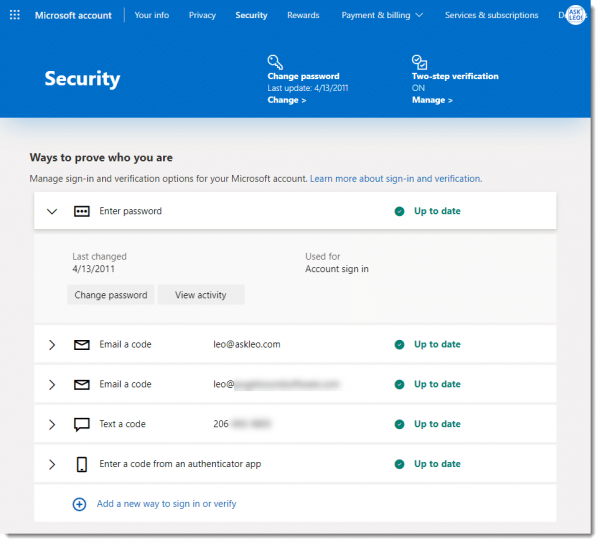Click green check icon on Enter password row
Image resolution: width=600 pixels, height=543 pixels.
(x=399, y=211)
